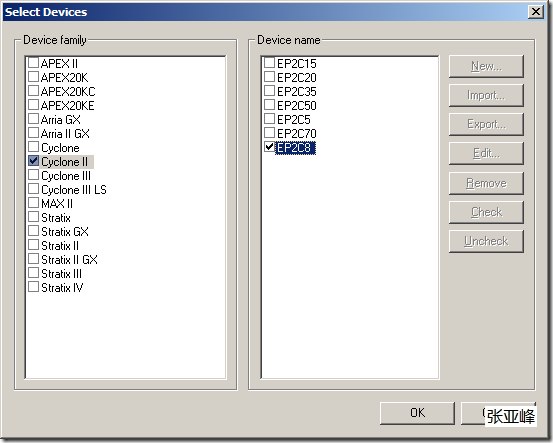Screen dimensions: 553x443
Task: Check the plain Stratix checkbox
Action: pyautogui.click(x=33, y=217)
